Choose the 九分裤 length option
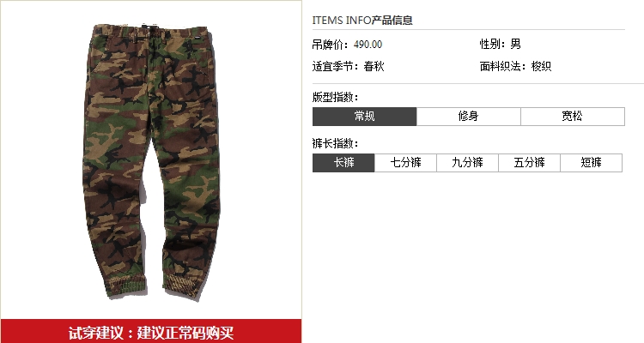The image size is (644, 343). pyautogui.click(x=467, y=163)
